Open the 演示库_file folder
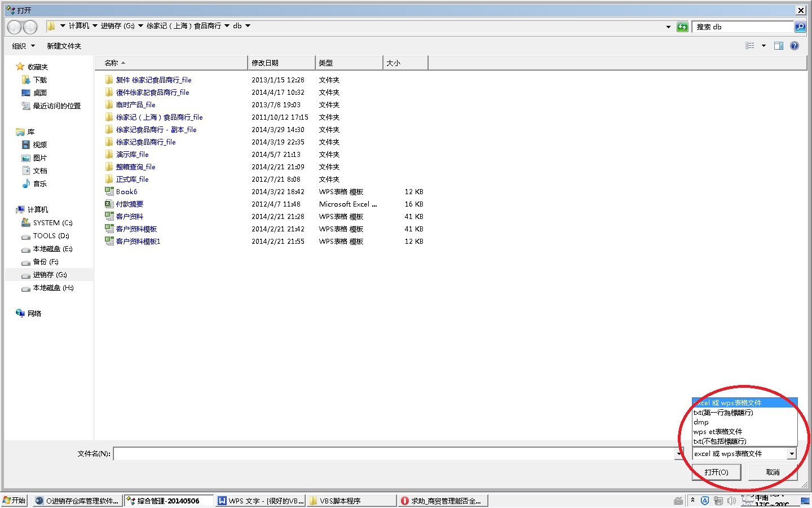Viewport: 812px width, 508px height. click(132, 155)
